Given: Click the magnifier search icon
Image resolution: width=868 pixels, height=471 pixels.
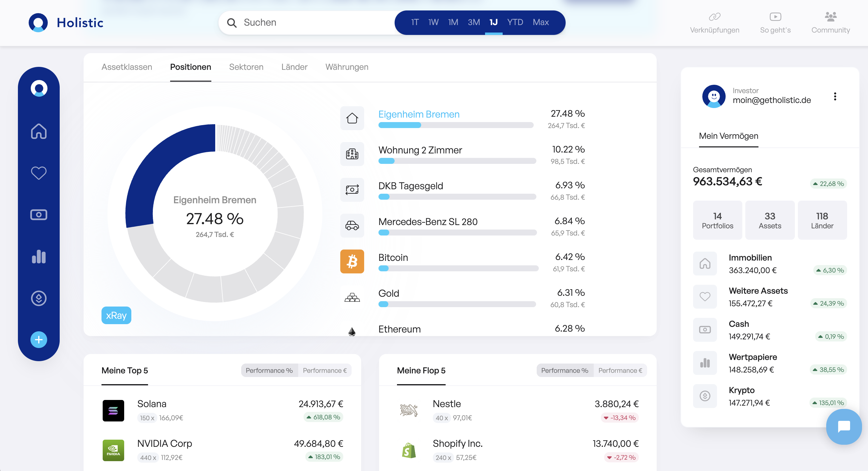Looking at the screenshot, I should pos(232,23).
